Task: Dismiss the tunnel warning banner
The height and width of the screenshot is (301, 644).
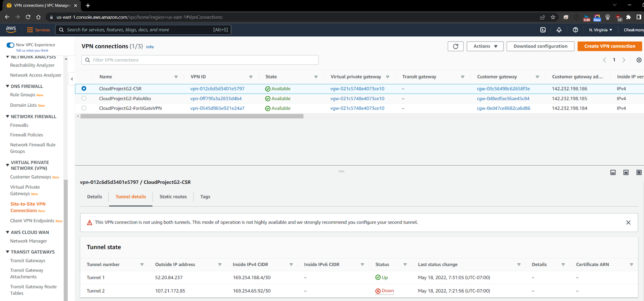Action: click(628, 222)
